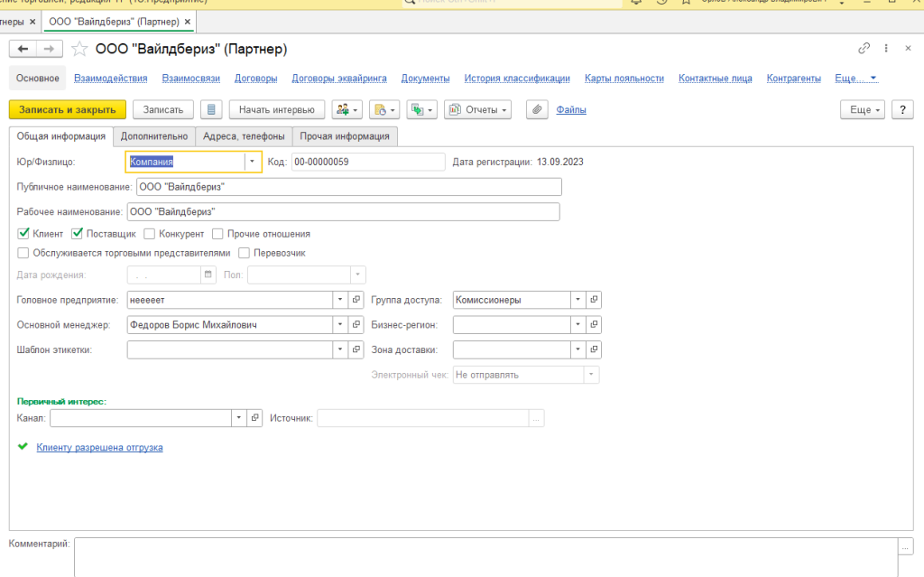This screenshot has height=577, width=924.
Task: Open the Основной менеджер linked record icon
Action: pyautogui.click(x=356, y=324)
